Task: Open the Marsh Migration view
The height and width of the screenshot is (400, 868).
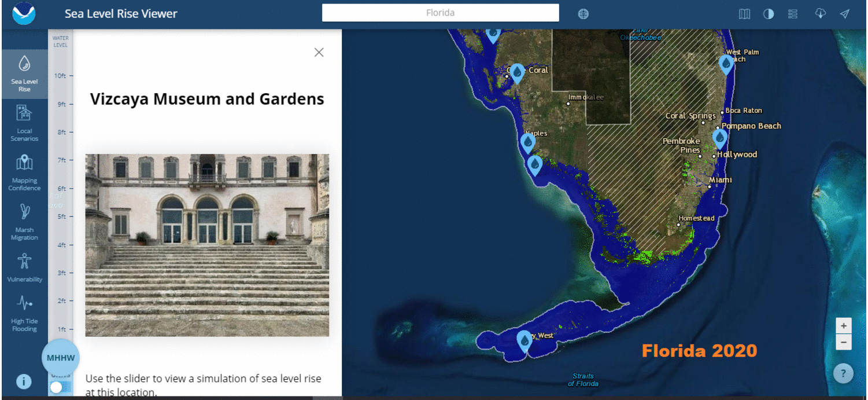Action: click(x=24, y=221)
